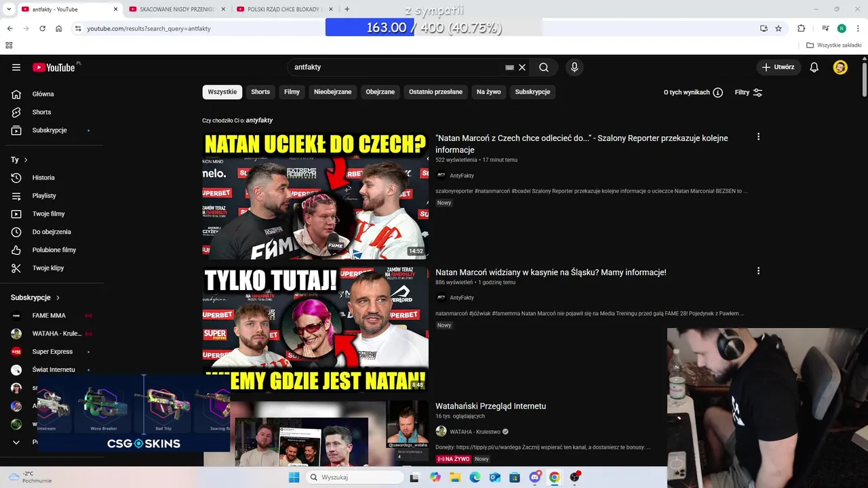Open the YouTube account avatar menu

pos(840,67)
